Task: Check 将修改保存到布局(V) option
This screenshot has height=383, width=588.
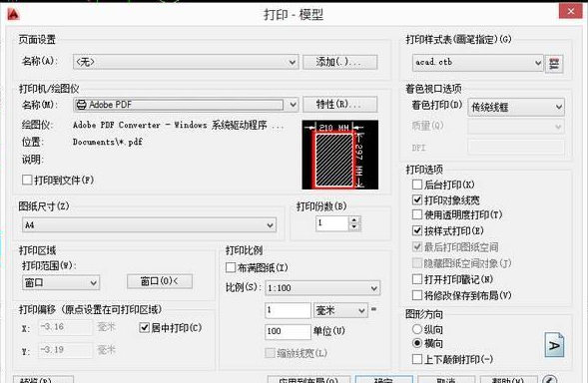Action: (x=417, y=295)
